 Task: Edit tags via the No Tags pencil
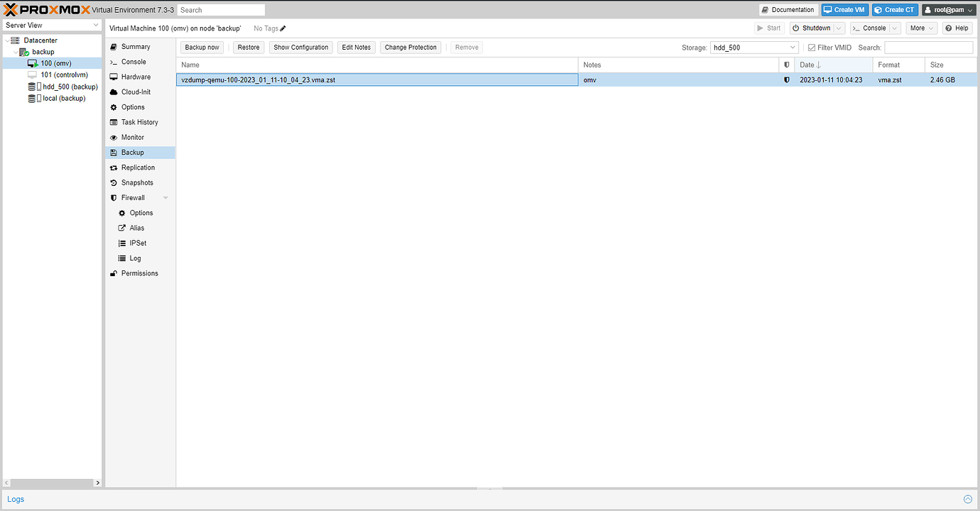[282, 28]
